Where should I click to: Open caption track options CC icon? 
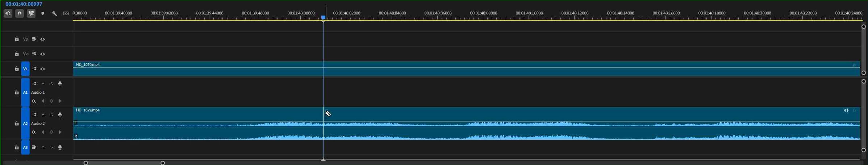pyautogui.click(x=66, y=13)
